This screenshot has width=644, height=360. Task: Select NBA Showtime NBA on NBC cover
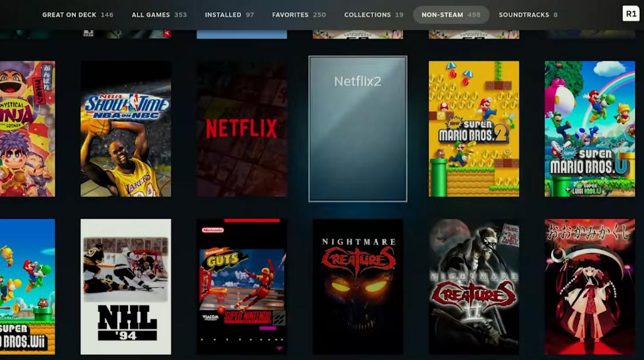coord(126,129)
